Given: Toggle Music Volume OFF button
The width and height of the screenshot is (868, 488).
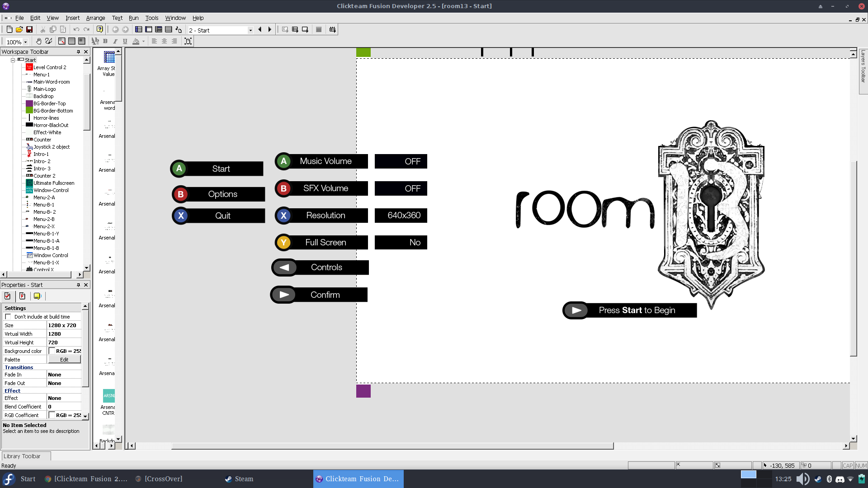Looking at the screenshot, I should click(x=400, y=161).
